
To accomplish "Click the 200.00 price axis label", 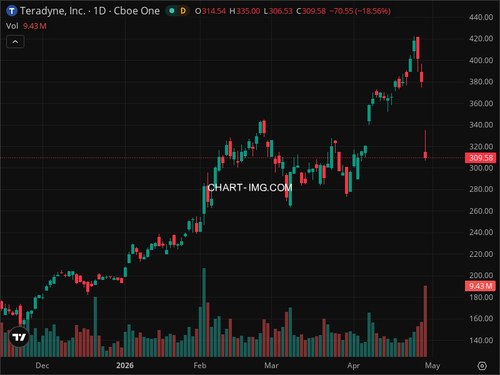I will [x=481, y=275].
